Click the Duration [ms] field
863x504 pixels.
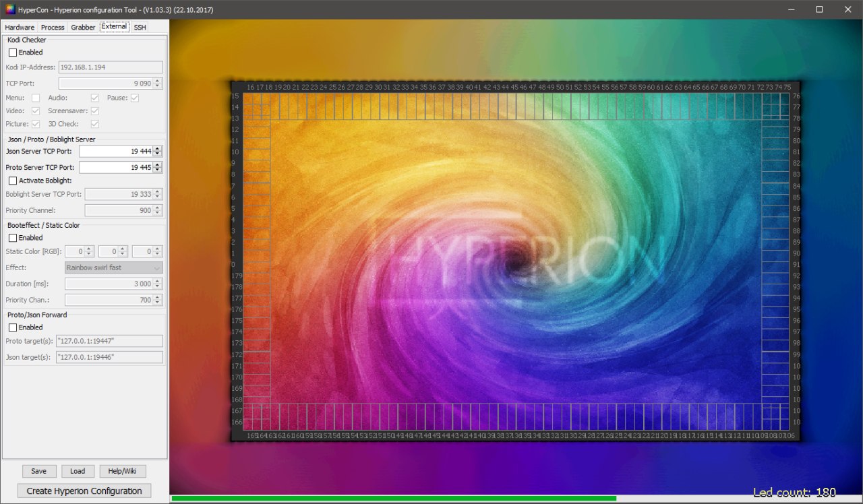109,284
